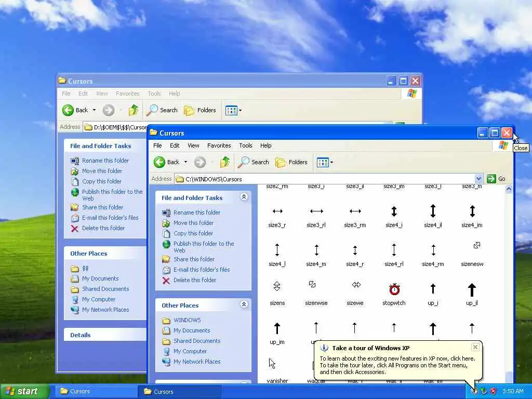Select the size3_rl cursor file
The width and height of the screenshot is (532, 399).
point(316,217)
